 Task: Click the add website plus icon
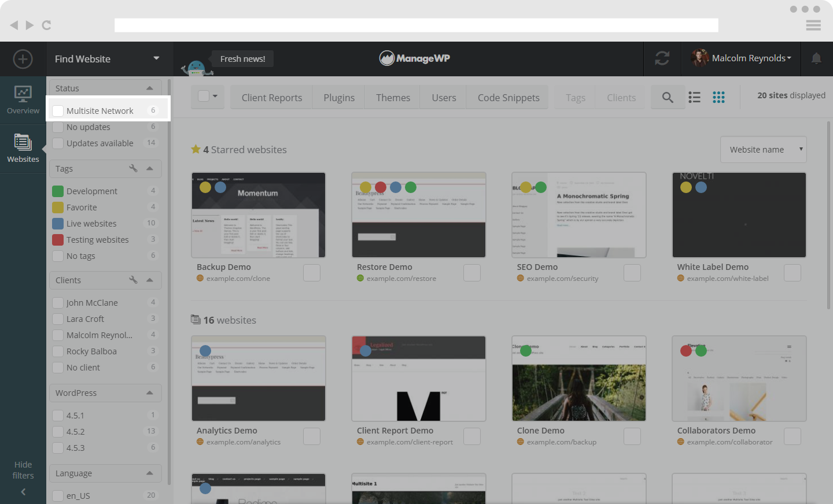point(23,59)
